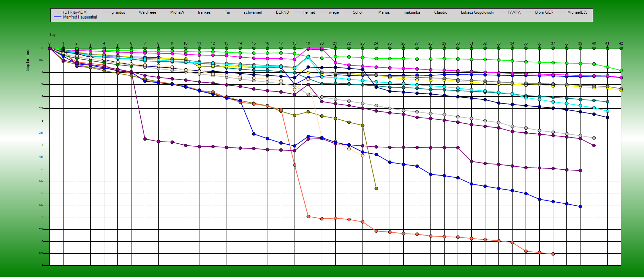Click the purple point near gap 4 at lap 40
The height and width of the screenshot is (277, 644).
(x=594, y=146)
